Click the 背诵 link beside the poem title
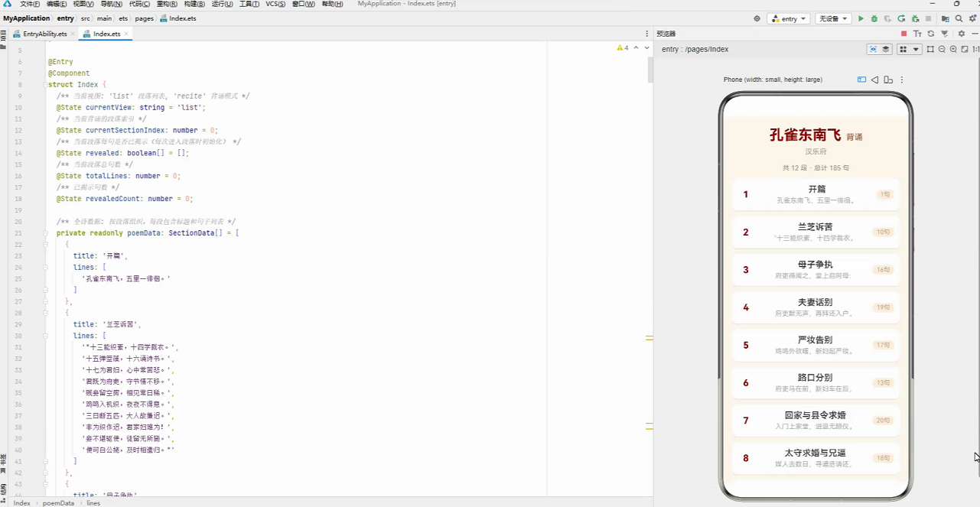The width and height of the screenshot is (980, 507). coord(855,137)
